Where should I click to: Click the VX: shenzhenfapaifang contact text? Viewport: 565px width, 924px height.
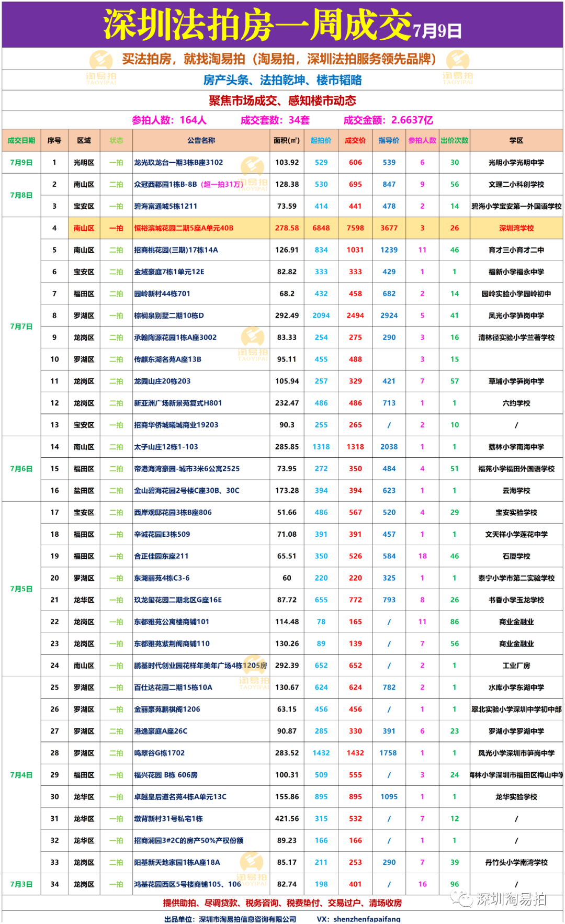[359, 919]
